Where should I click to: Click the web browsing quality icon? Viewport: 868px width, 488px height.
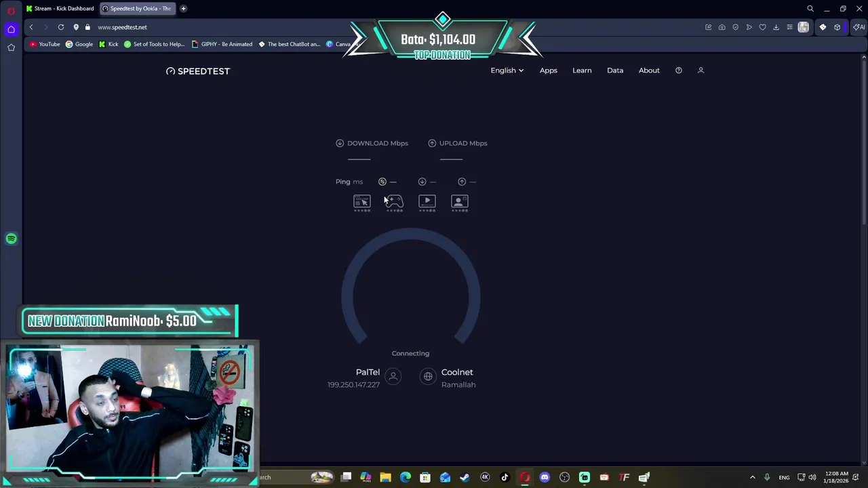[361, 202]
